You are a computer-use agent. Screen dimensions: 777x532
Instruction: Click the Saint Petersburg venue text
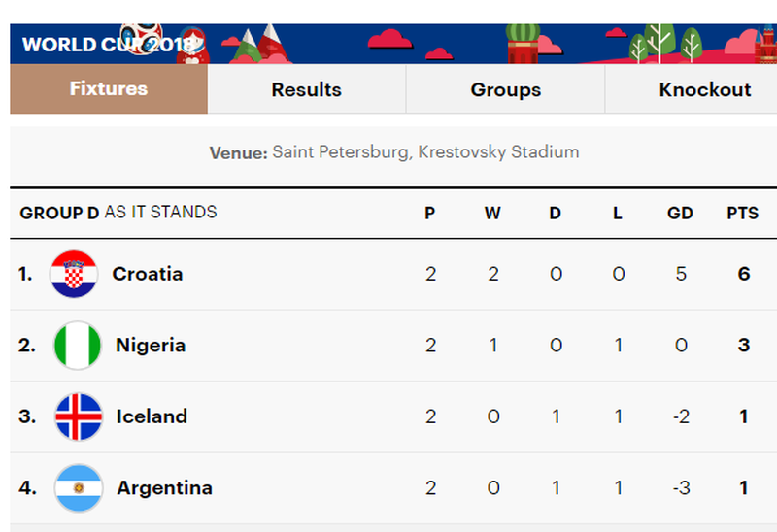425,152
